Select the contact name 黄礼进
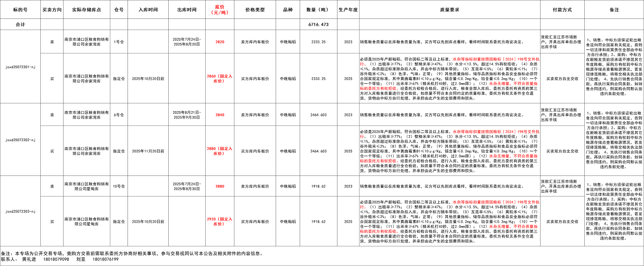The width and height of the screenshot is (644, 266). point(29,260)
